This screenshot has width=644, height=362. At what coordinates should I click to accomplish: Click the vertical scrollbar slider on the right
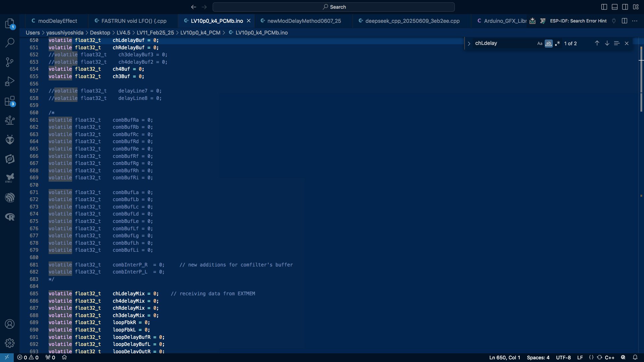point(641,79)
